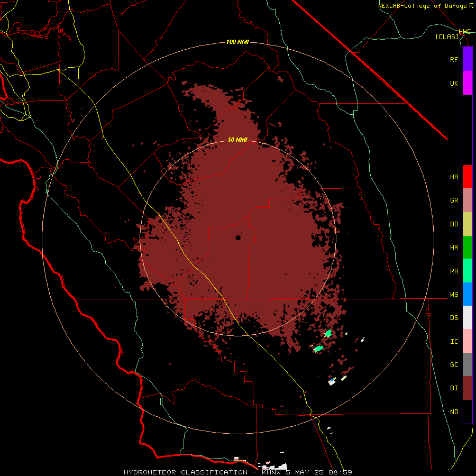Click the small blue wet snow echo pixel
476x476 pixels.
coord(333,380)
